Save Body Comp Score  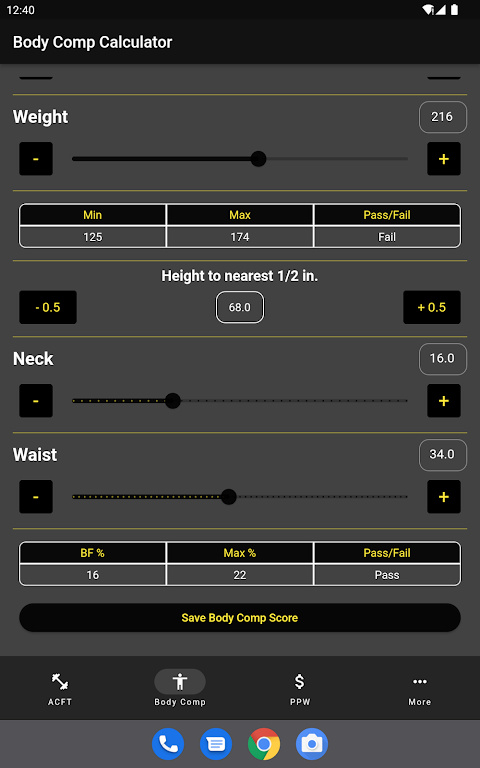click(x=240, y=618)
